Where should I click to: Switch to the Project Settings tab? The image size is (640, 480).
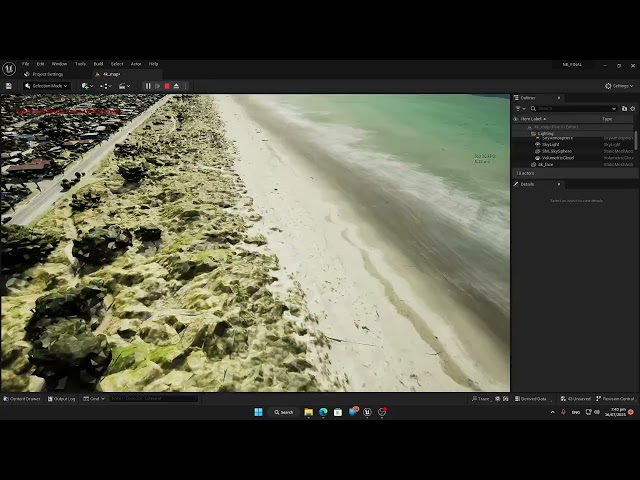[44, 74]
